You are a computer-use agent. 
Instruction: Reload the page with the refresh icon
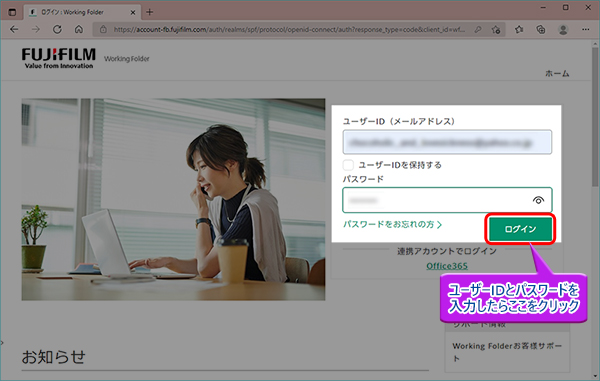click(57, 29)
